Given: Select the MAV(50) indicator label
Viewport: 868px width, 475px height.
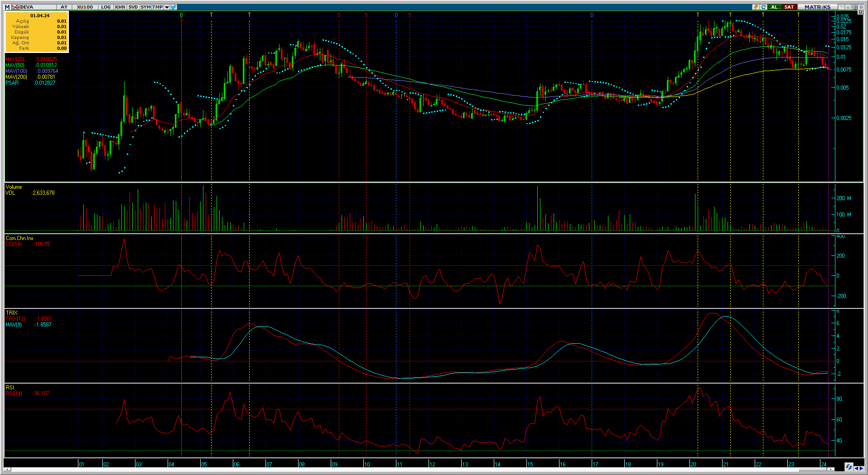Looking at the screenshot, I should tap(15, 65).
